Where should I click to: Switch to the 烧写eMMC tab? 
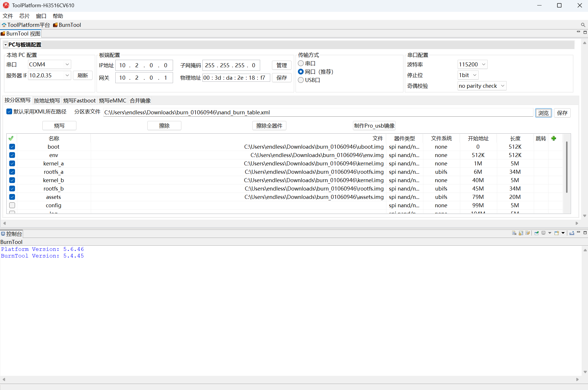click(112, 100)
